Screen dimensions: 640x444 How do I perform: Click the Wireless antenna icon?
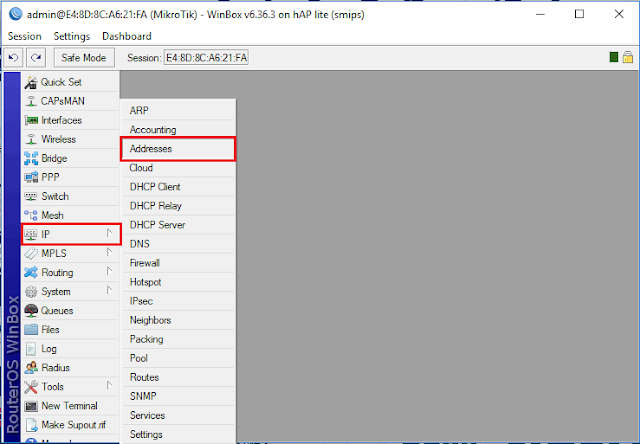pos(31,139)
